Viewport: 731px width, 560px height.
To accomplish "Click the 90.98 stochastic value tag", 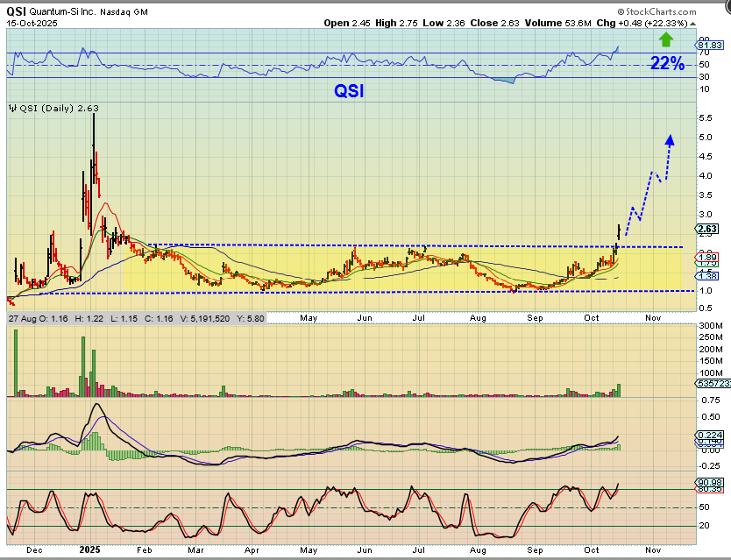I will 710,482.
